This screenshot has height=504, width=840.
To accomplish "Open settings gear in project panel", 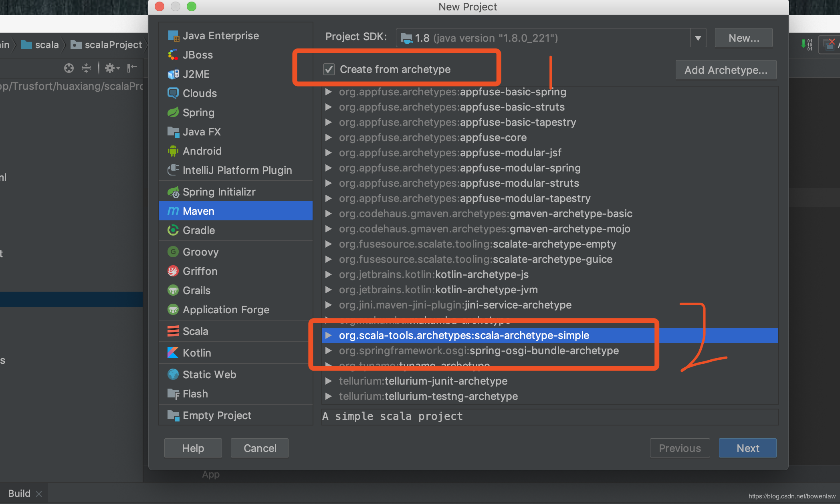I will 112,68.
